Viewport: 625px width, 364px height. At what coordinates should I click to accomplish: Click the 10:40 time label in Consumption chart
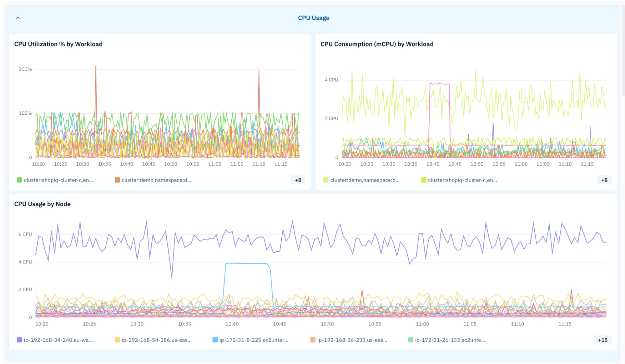(433, 164)
